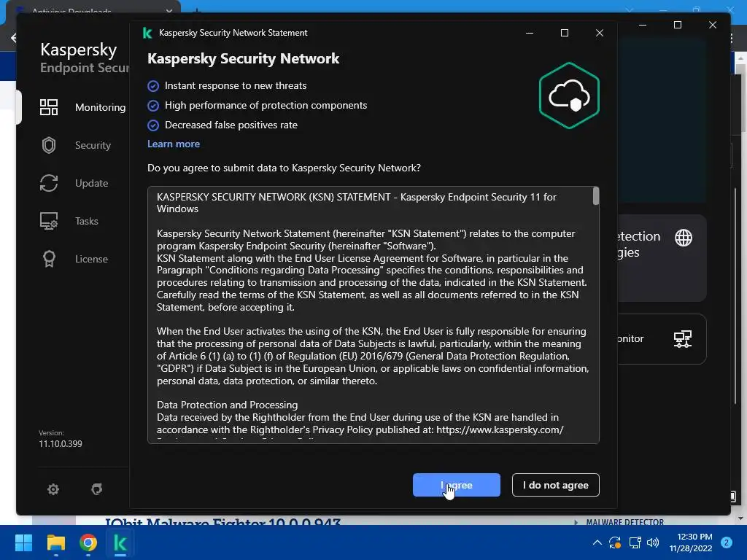The image size is (747, 560).
Task: Click the I do not agree button
Action: coord(555,485)
